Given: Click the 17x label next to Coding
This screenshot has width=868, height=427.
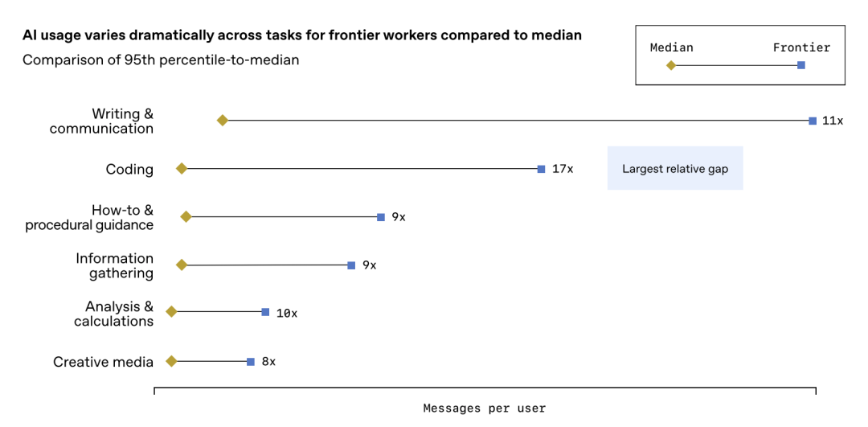Looking at the screenshot, I should click(563, 169).
